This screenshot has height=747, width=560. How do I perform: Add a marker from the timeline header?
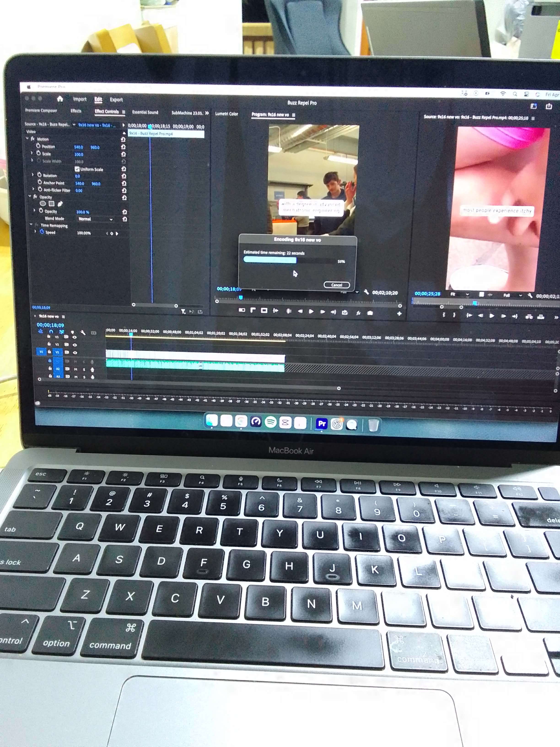[x=73, y=332]
